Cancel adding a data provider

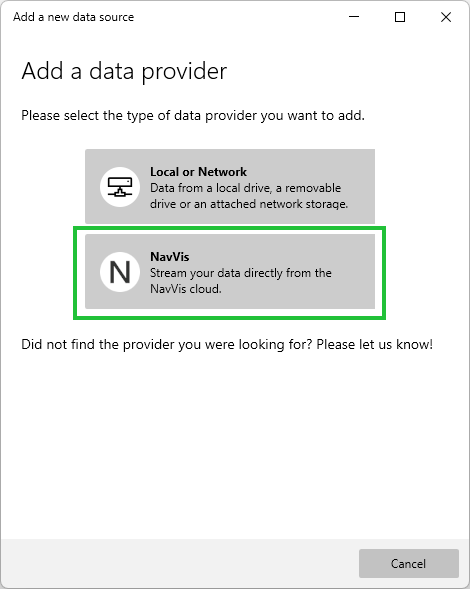pyautogui.click(x=409, y=563)
